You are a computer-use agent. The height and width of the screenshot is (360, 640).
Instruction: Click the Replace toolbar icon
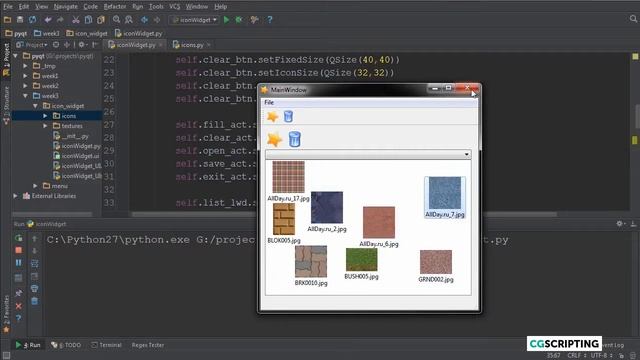click(x=129, y=20)
